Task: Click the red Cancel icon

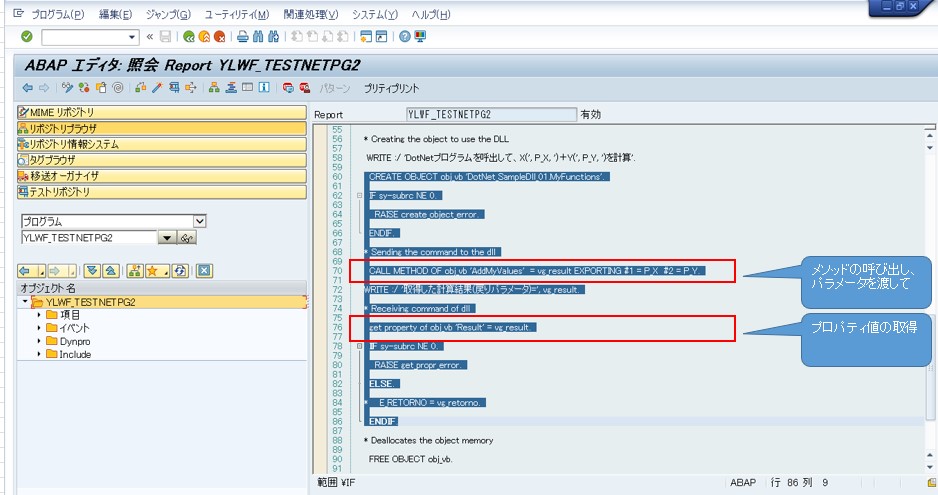Action: point(220,37)
